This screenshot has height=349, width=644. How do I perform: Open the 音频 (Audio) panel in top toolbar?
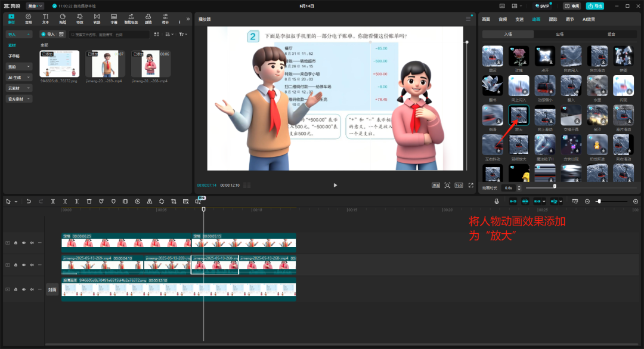coord(28,18)
